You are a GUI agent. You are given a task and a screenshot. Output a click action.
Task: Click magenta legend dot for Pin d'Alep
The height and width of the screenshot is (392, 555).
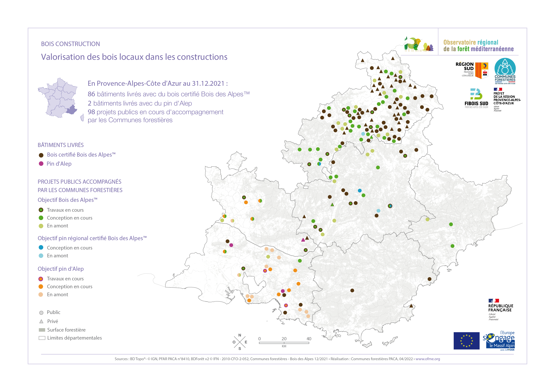click(41, 164)
